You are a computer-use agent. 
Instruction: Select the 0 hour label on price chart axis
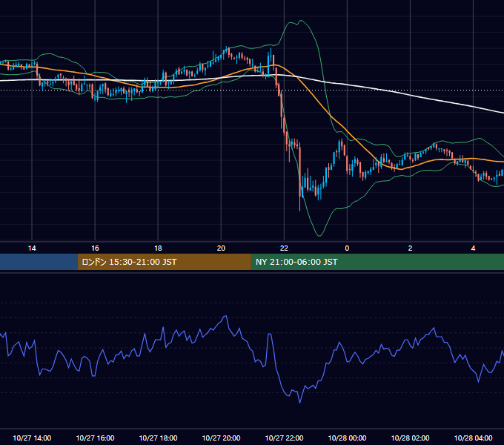coord(347,248)
